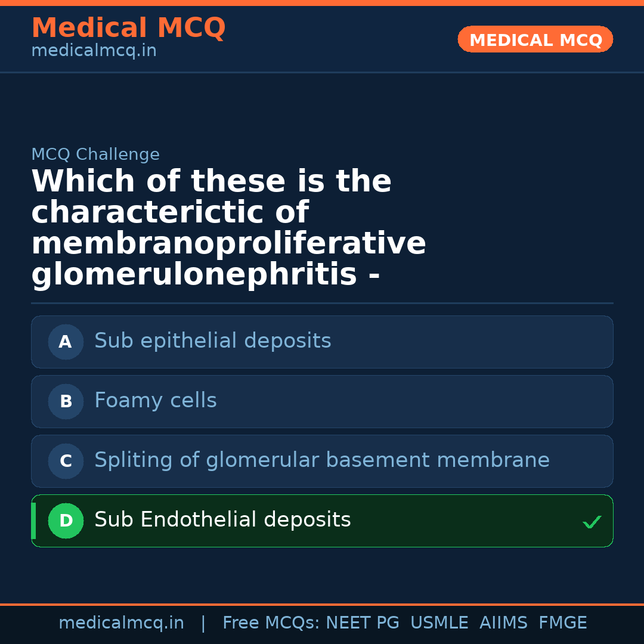Select the circular C option badge

point(66,461)
